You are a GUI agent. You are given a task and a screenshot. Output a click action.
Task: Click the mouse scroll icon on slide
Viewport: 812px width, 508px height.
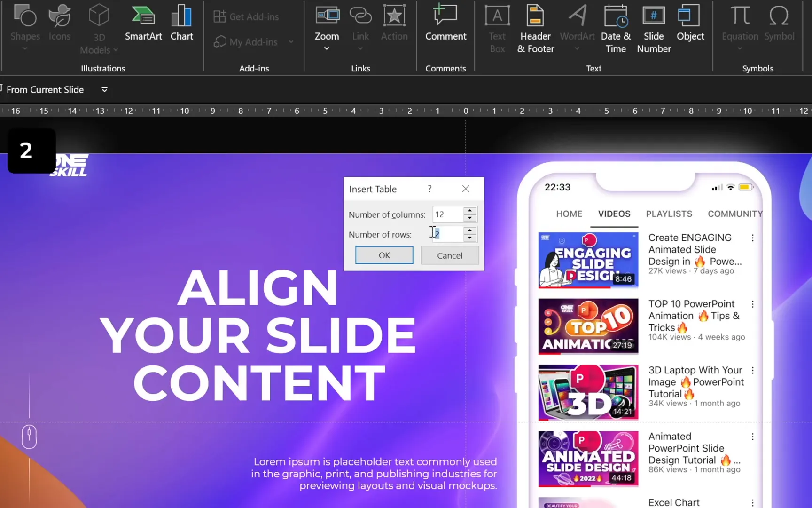tap(29, 437)
